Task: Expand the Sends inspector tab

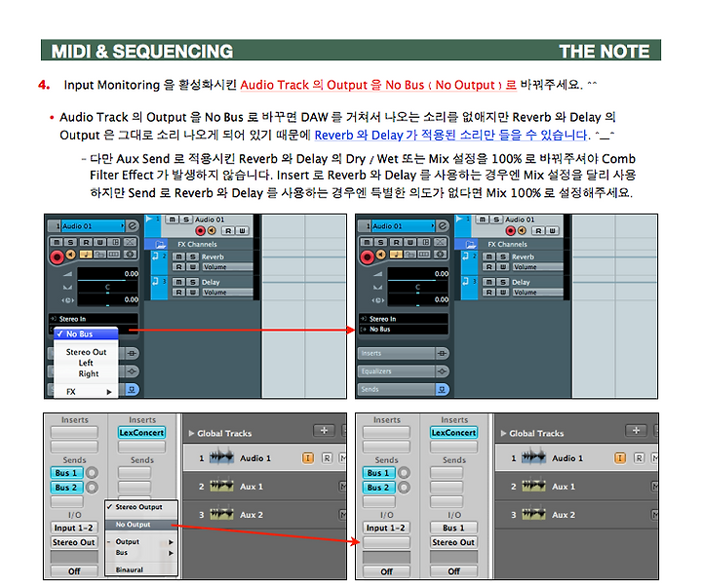Action: pos(396,389)
